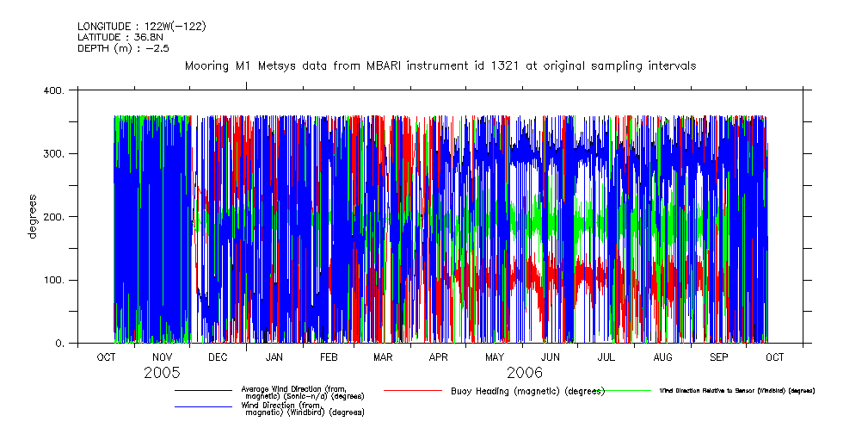Click the Mooring M1 Metsys chart title
Viewport: 868px width, 434px height.
[440, 65]
